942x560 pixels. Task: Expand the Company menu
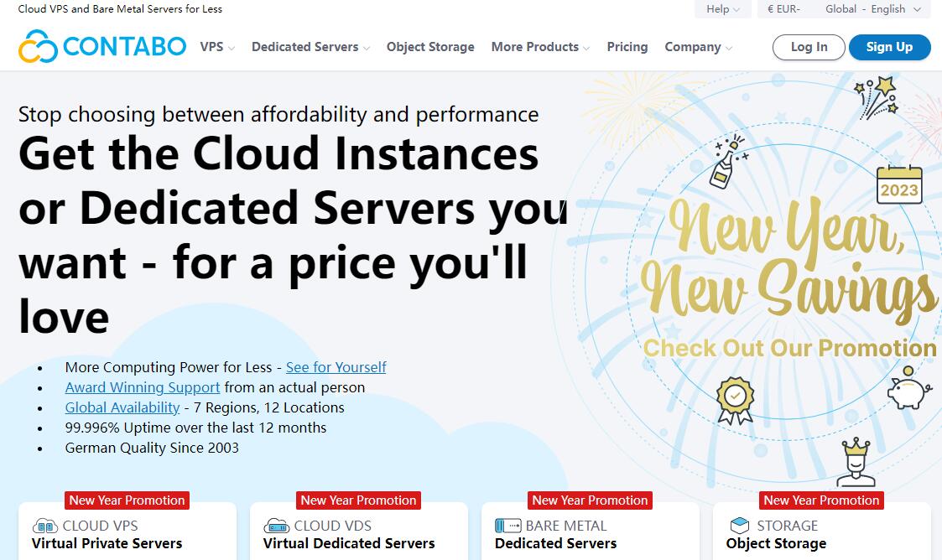pyautogui.click(x=698, y=47)
